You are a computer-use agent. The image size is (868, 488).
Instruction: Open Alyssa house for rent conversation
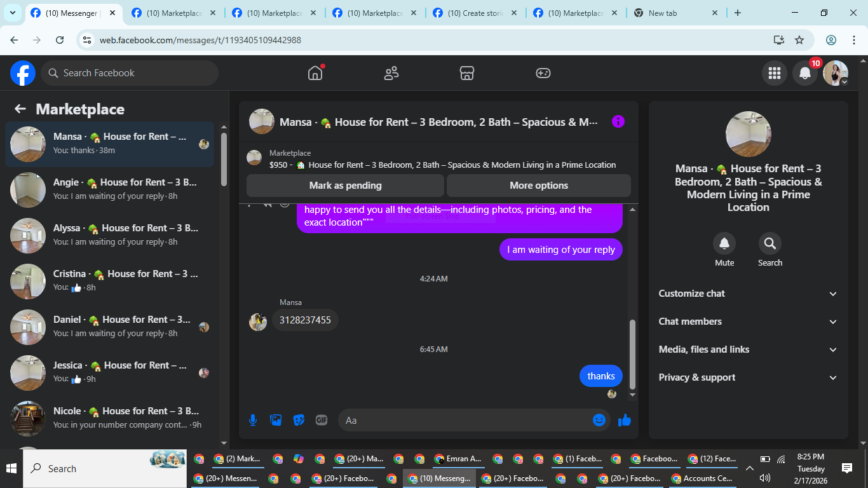click(109, 235)
